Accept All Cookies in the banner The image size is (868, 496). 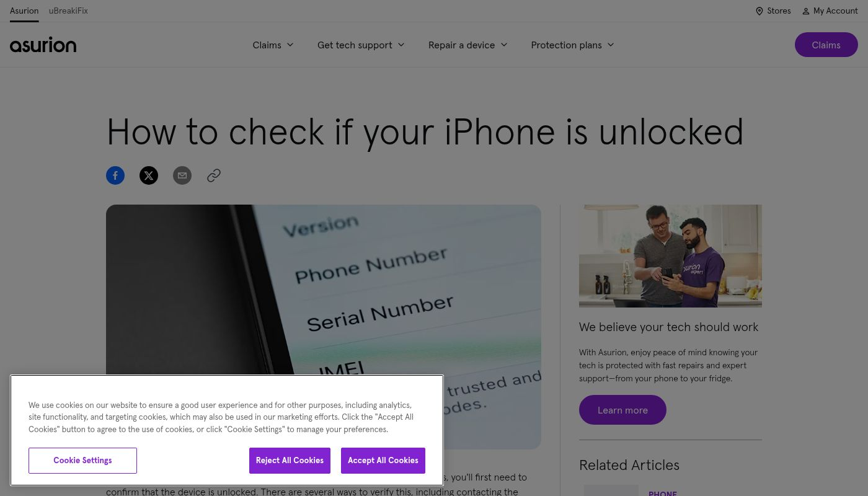(x=383, y=461)
